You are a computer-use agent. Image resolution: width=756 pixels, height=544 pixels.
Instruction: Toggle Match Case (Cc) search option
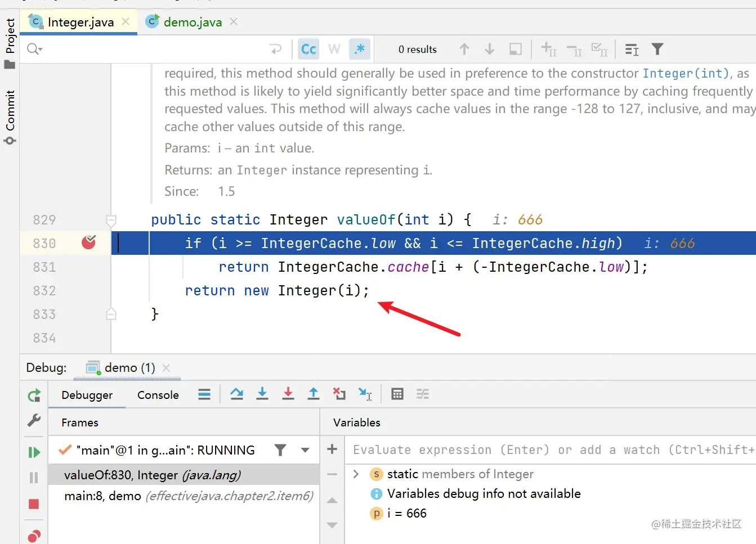pos(308,49)
